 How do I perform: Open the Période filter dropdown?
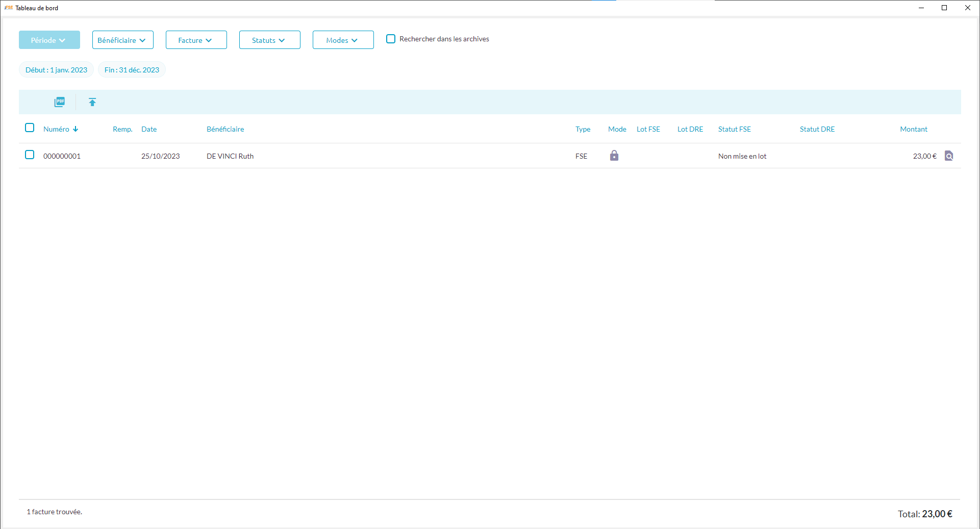[49, 40]
